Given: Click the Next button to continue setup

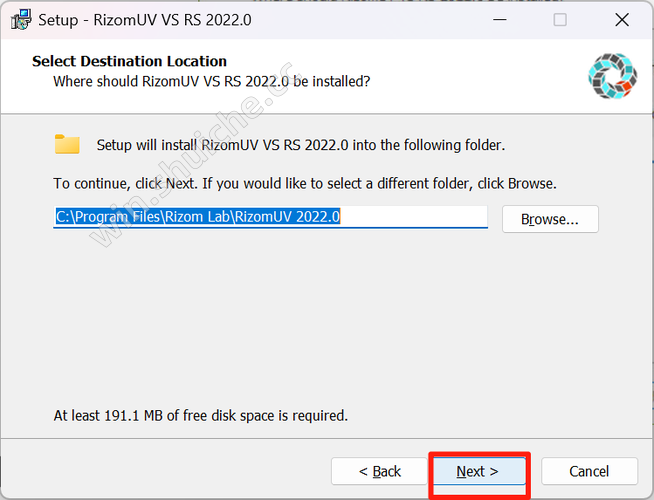Looking at the screenshot, I should (479, 471).
